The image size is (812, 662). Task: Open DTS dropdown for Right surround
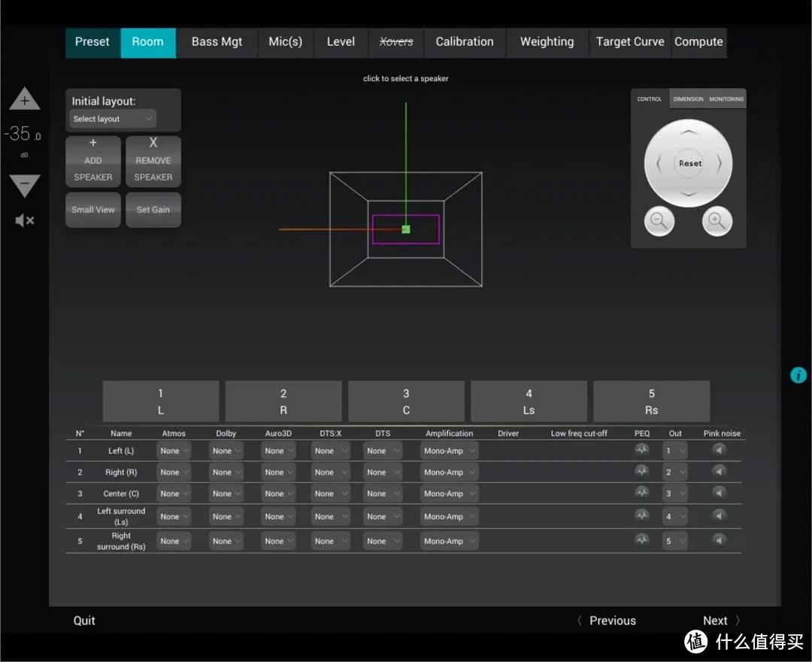383,541
